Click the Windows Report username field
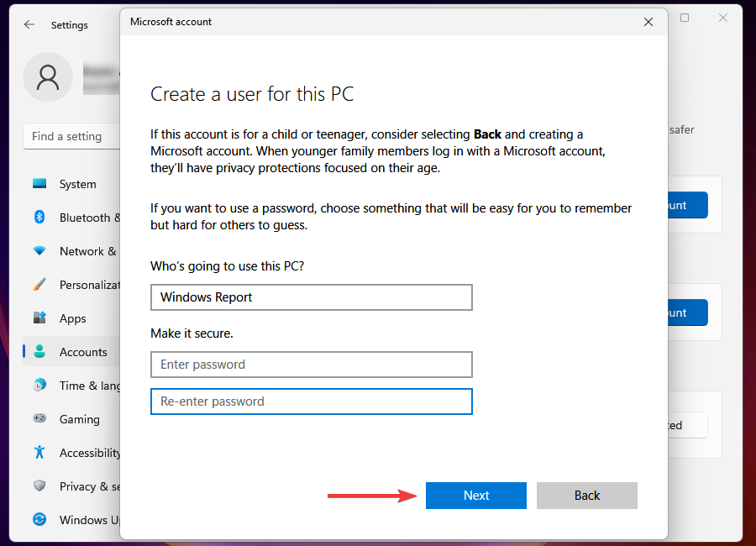The width and height of the screenshot is (756, 546). [x=311, y=297]
